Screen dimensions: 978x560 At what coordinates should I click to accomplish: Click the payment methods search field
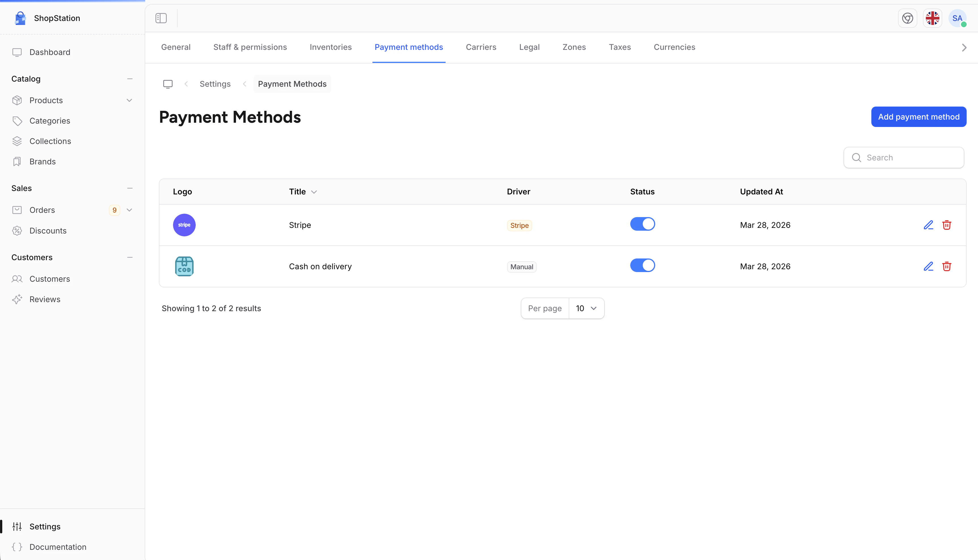coord(903,157)
